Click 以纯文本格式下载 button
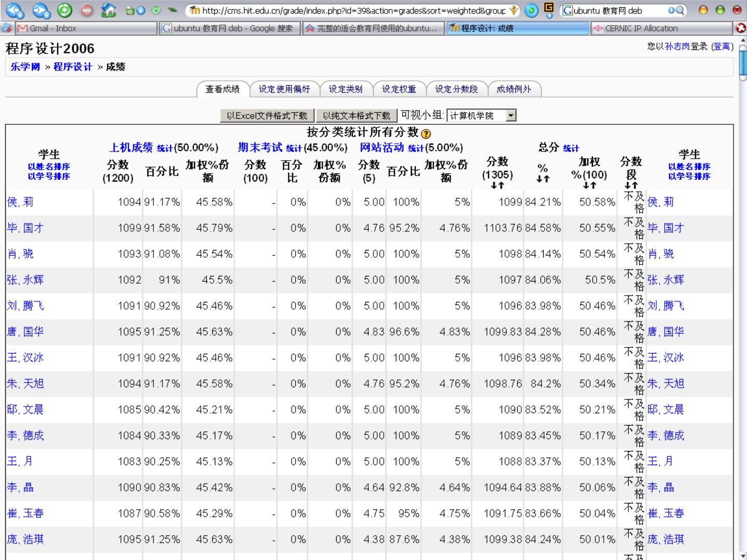 [x=356, y=116]
